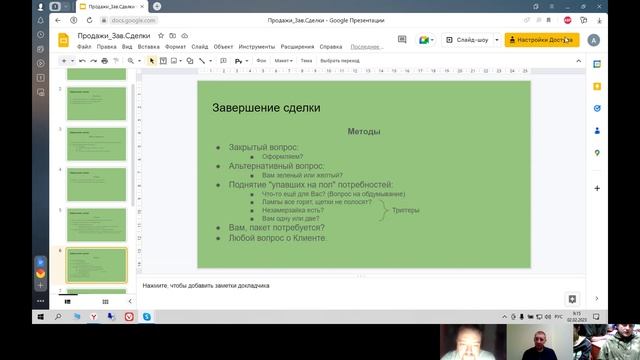Print the presentation using printer icon
Screen dimensions: 640x360
(104, 61)
